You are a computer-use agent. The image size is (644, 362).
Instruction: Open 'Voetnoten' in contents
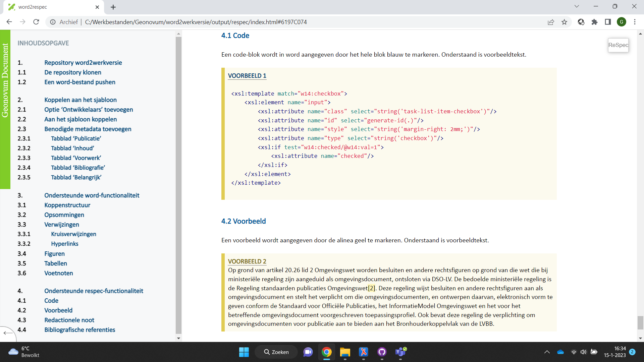59,273
